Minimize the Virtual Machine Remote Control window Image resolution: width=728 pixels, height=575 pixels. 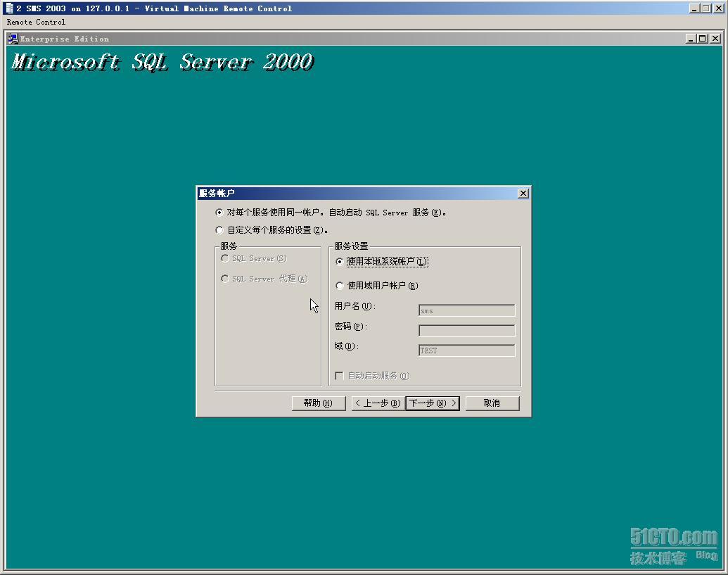point(694,8)
